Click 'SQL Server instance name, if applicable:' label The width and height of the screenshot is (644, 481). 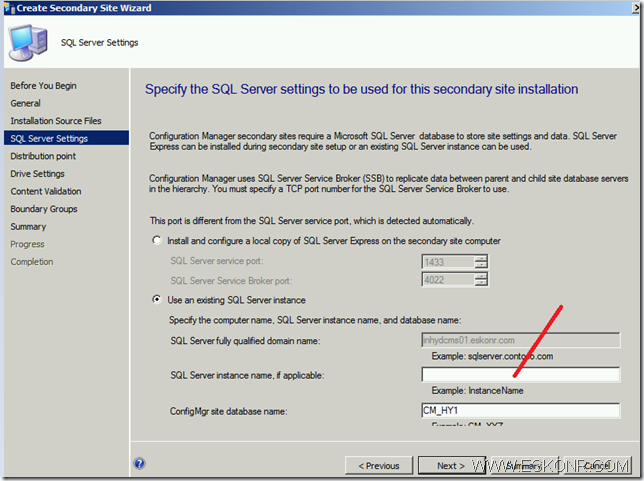point(247,375)
